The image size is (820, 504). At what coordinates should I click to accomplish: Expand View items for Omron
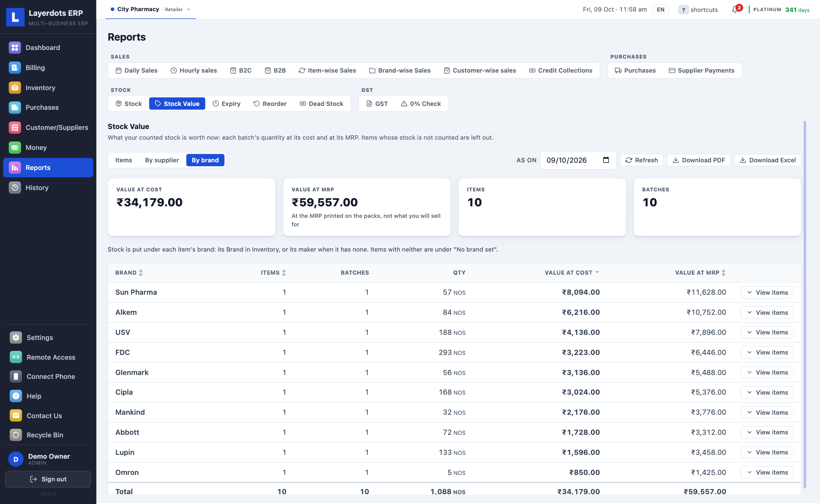pyautogui.click(x=767, y=472)
